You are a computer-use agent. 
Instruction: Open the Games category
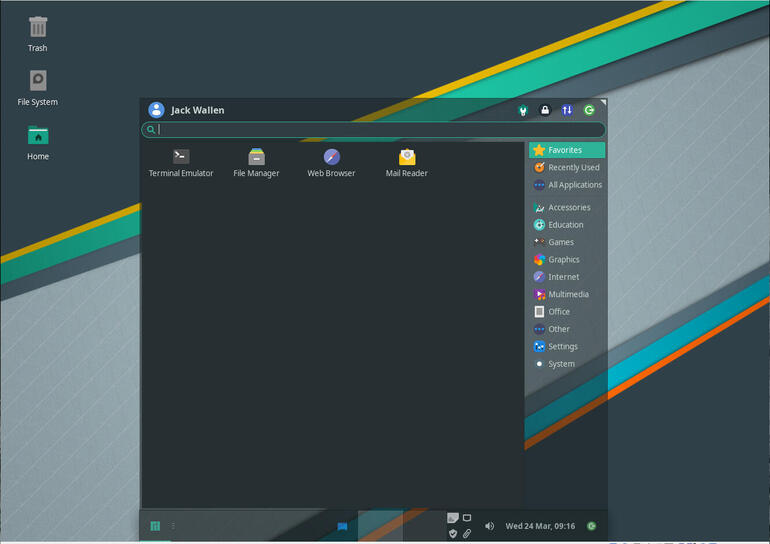point(567,242)
